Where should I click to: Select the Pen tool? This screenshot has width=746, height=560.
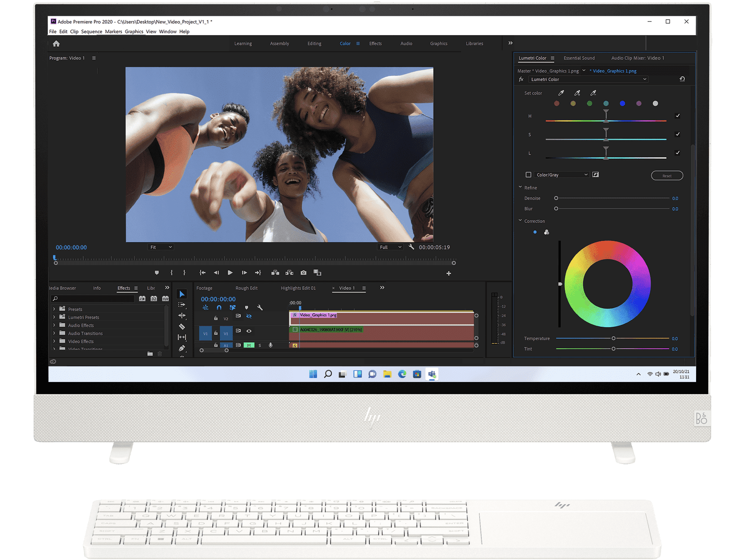click(182, 348)
